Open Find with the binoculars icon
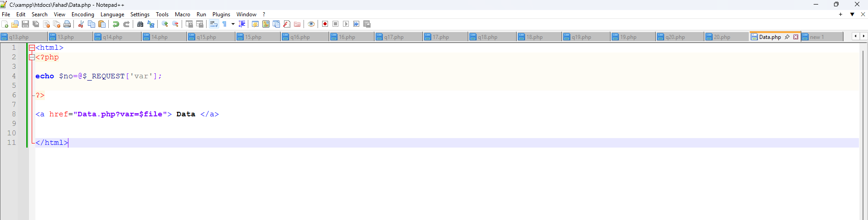The width and height of the screenshot is (868, 220). coord(140,24)
